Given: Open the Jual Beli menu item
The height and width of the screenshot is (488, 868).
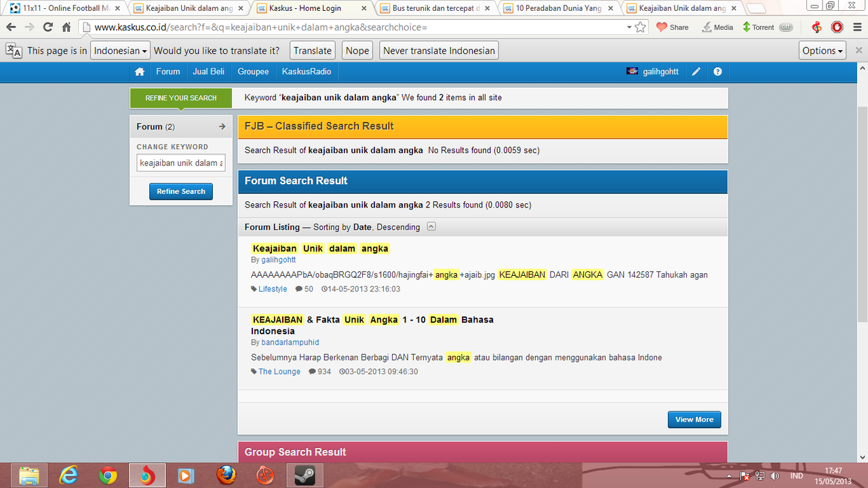Looking at the screenshot, I should [x=209, y=72].
